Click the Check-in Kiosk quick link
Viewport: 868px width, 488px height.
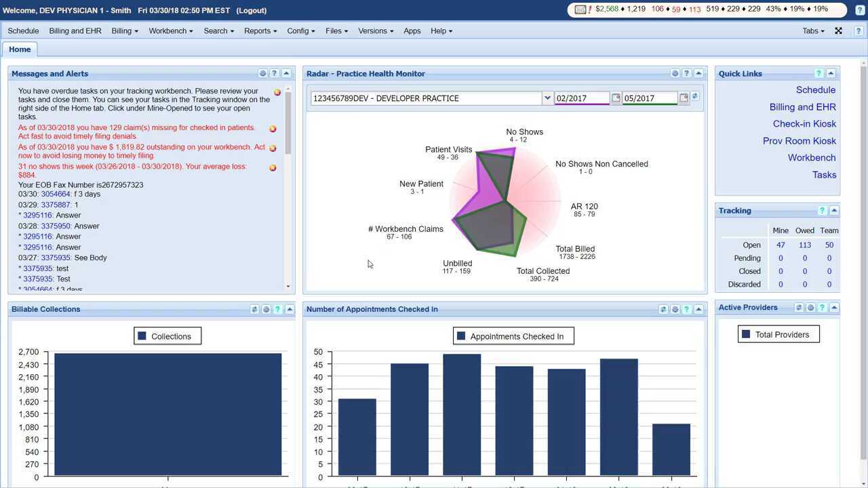point(804,124)
